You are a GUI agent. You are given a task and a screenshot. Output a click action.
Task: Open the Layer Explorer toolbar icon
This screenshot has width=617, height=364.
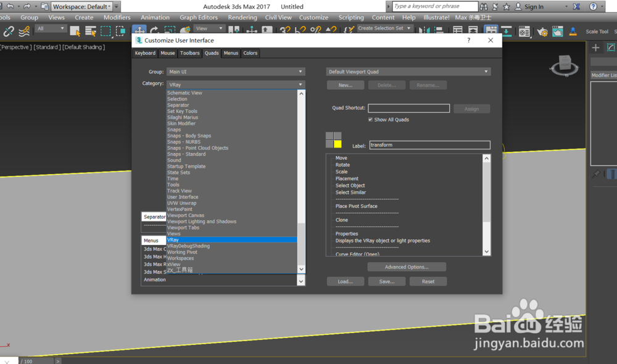tap(473, 31)
